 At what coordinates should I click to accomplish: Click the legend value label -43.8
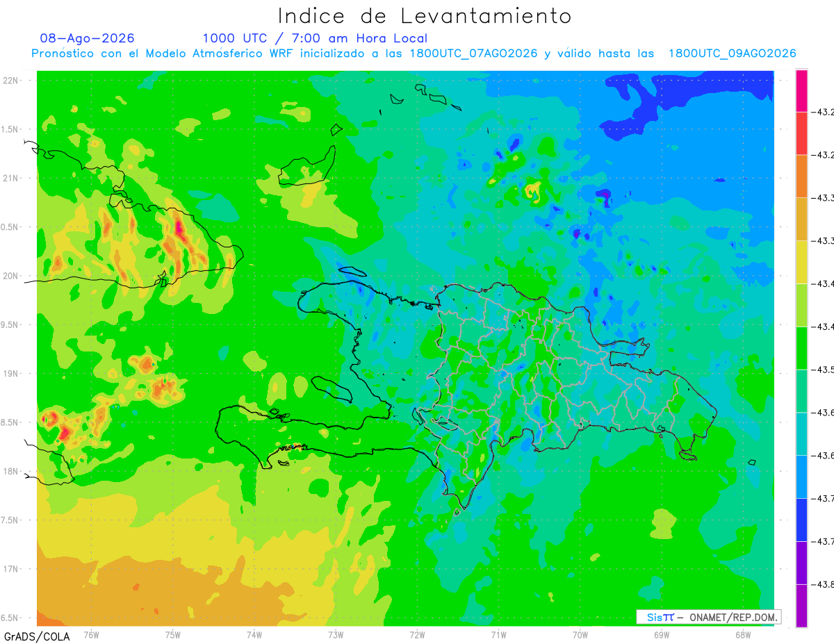point(823,584)
